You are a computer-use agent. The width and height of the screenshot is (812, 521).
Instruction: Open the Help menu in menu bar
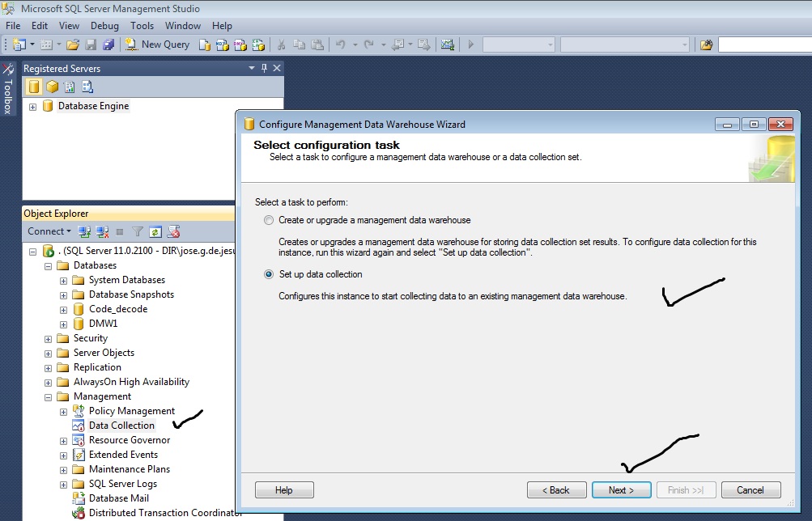click(x=222, y=25)
